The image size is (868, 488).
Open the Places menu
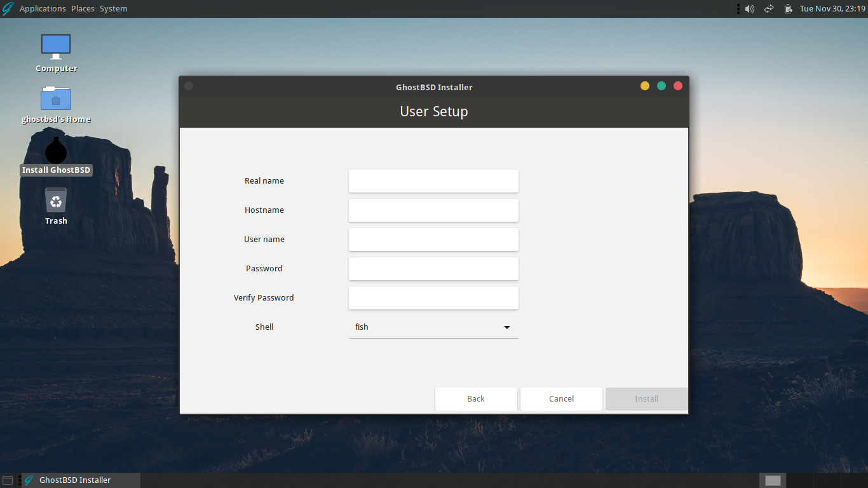click(83, 9)
